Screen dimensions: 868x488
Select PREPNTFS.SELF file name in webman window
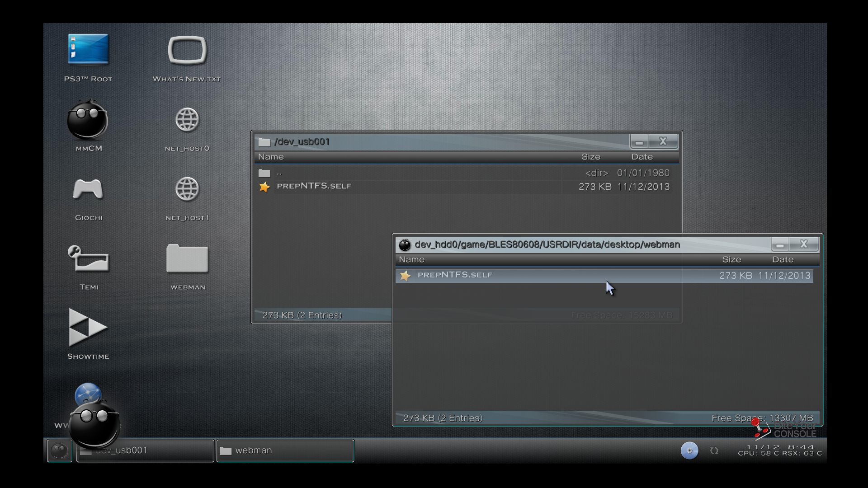455,275
